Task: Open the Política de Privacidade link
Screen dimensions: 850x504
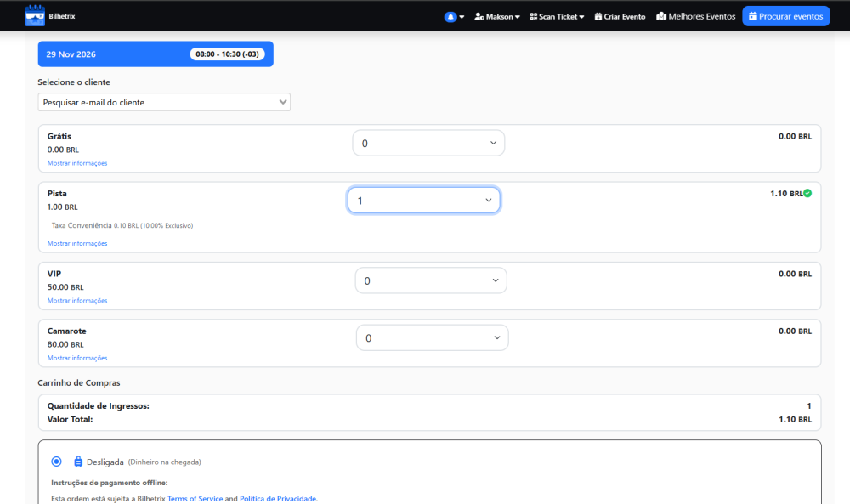Action: tap(278, 499)
